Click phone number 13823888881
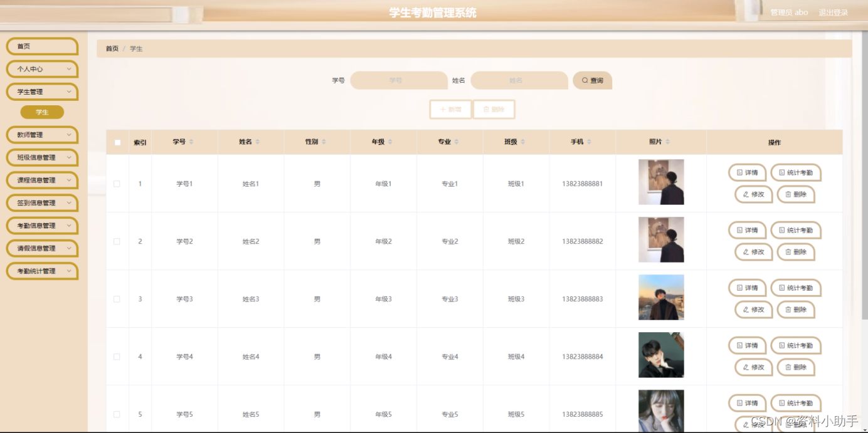Image resolution: width=868 pixels, height=433 pixels. click(583, 184)
